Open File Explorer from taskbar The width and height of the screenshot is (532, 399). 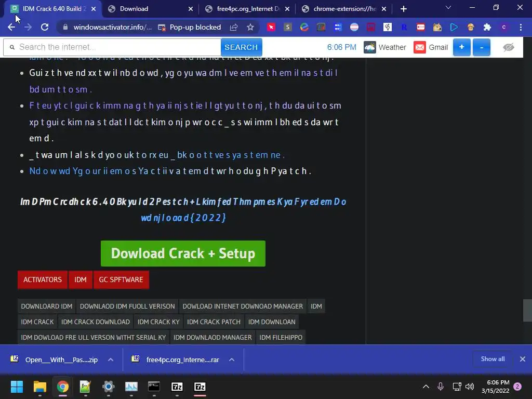click(39, 387)
